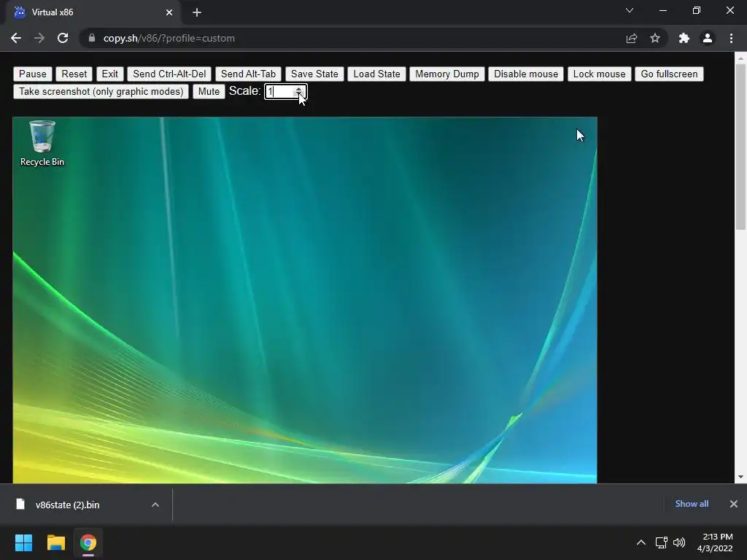Screen dimensions: 747x560
Task: Mute the emulator sound
Action: click(209, 91)
